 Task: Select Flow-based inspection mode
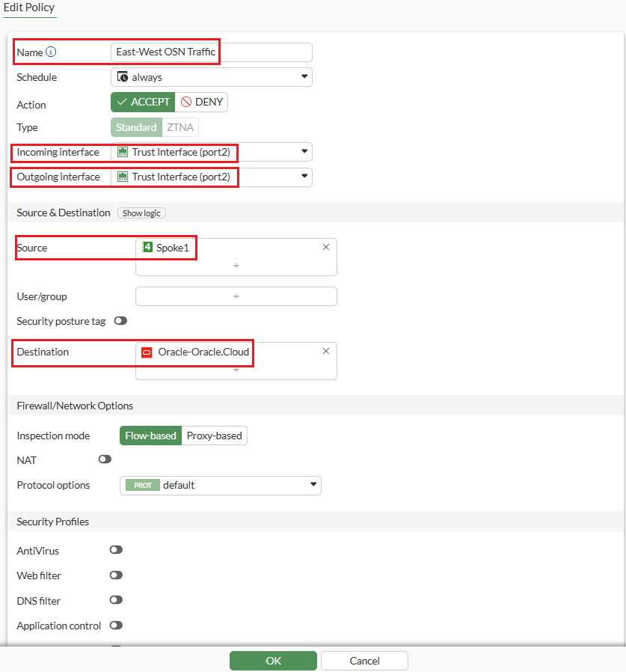(151, 436)
